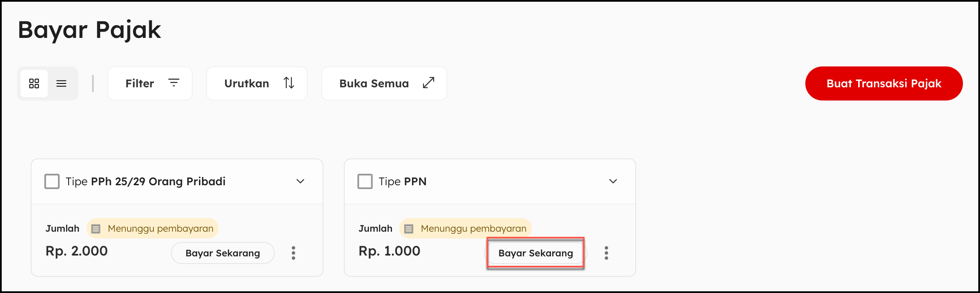980x293 pixels.
Task: Click Bayar Sekarang for Rp. 2.000
Action: 222,253
